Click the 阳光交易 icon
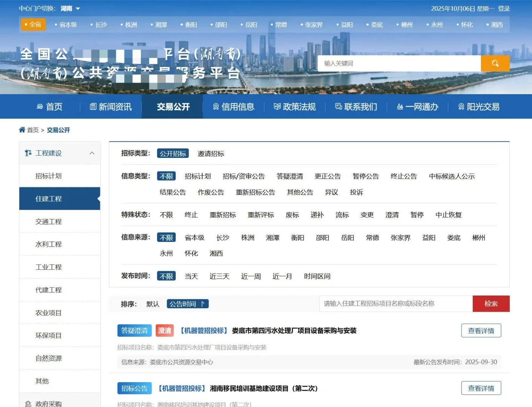 461,107
